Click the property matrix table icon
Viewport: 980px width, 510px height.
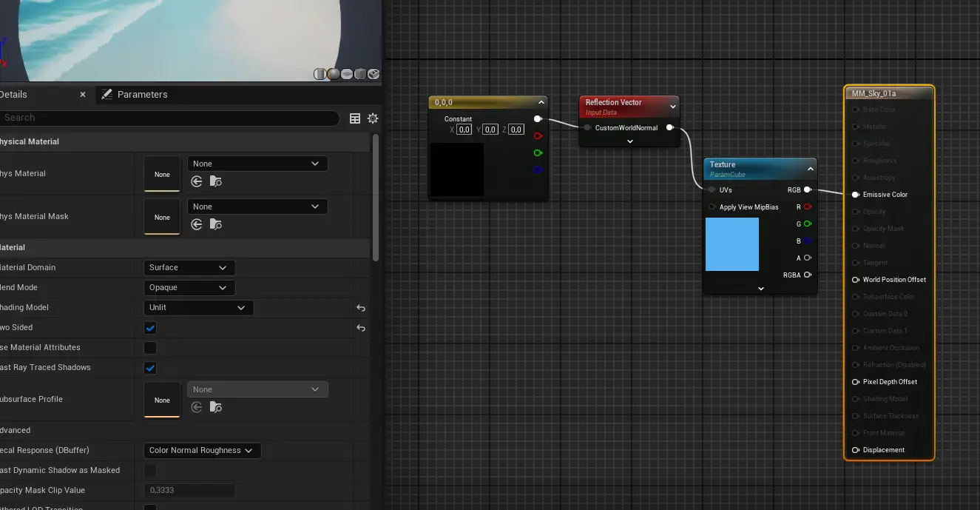coord(355,118)
